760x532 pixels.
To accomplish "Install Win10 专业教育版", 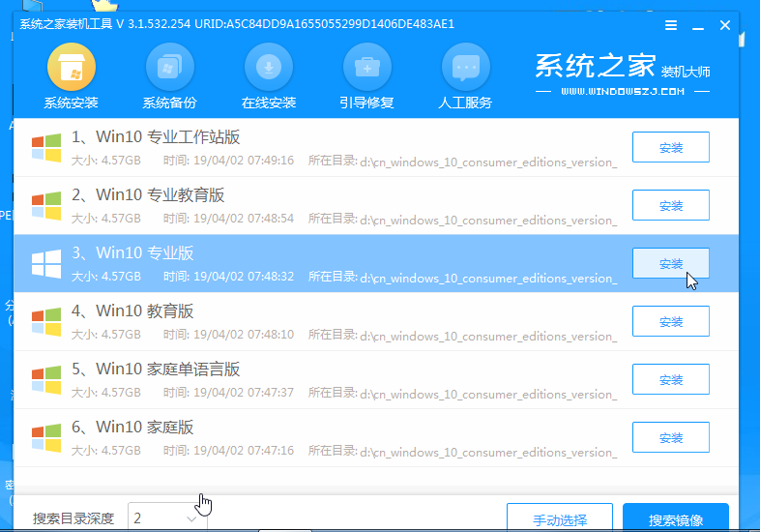I will (670, 205).
